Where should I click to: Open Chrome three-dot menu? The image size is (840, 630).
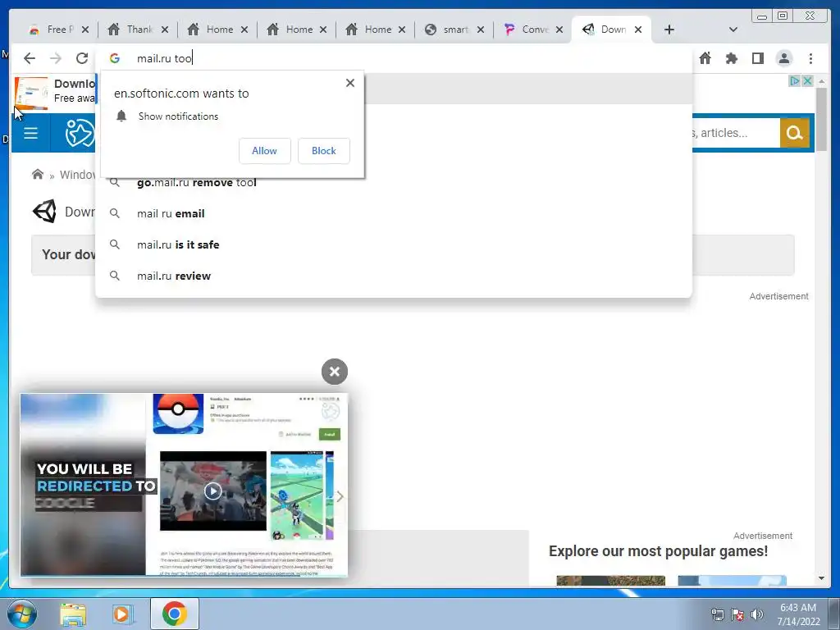[x=810, y=58]
